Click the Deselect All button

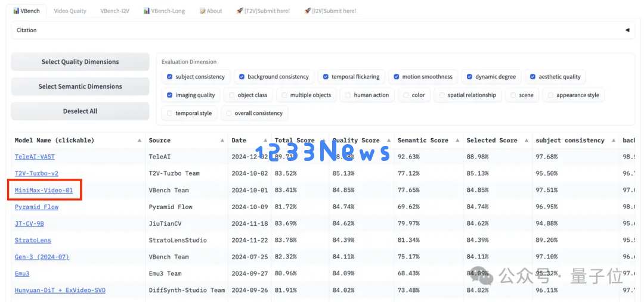[x=80, y=111]
